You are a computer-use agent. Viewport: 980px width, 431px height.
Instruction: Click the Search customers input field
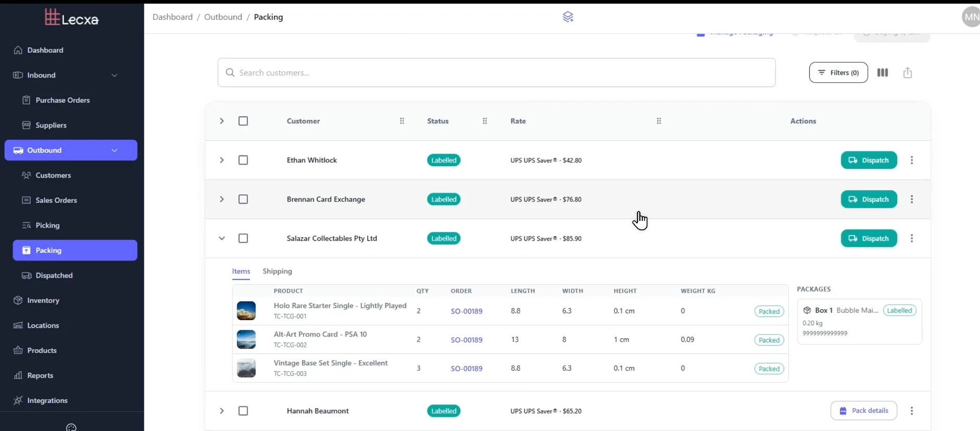coord(497,72)
